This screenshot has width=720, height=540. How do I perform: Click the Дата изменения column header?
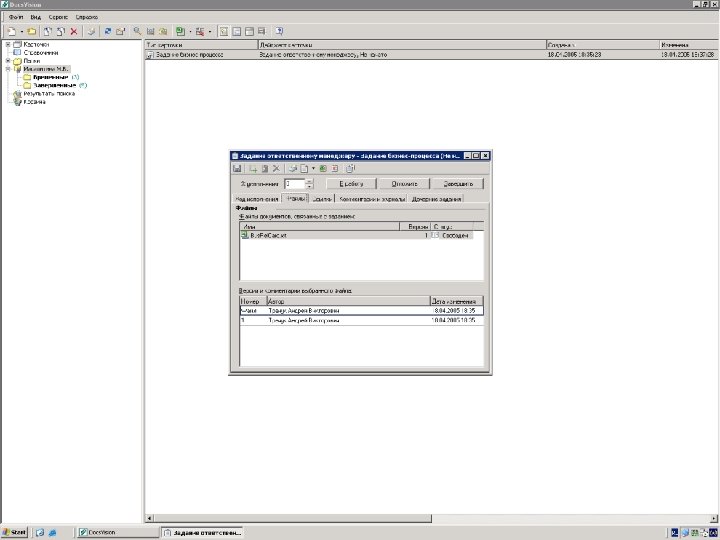click(457, 302)
